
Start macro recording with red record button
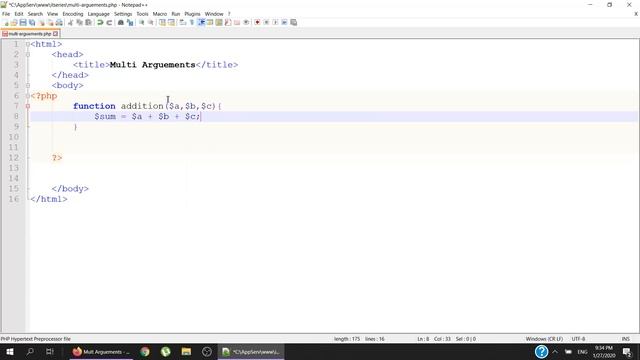pos(257,22)
